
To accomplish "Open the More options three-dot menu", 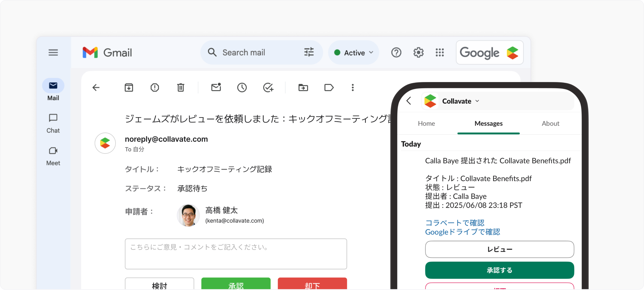I will (353, 88).
